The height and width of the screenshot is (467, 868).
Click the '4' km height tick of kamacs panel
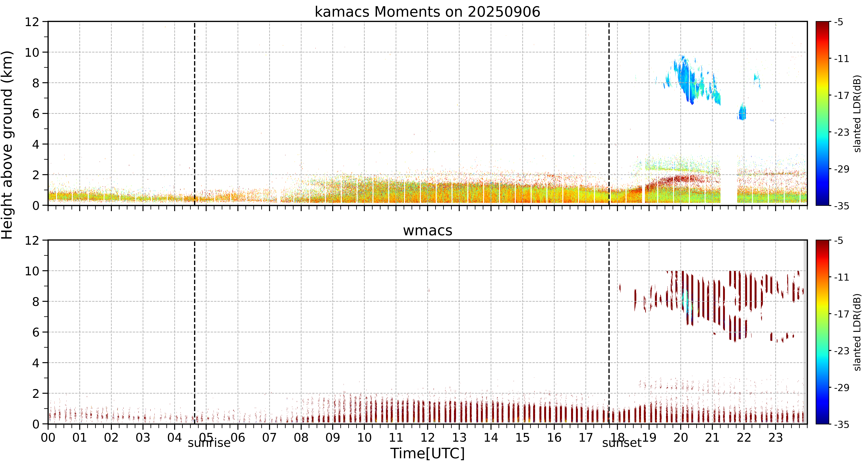point(36,144)
